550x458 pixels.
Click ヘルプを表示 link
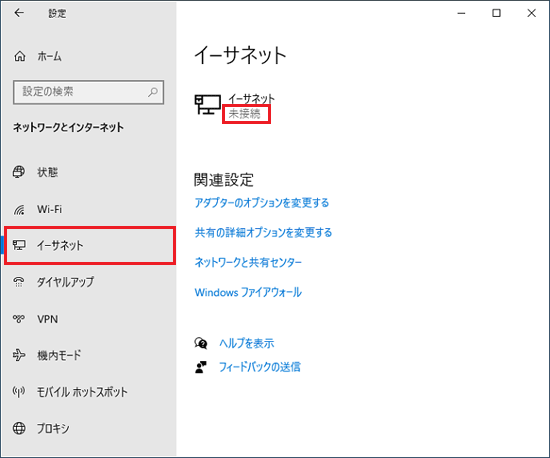coord(247,343)
